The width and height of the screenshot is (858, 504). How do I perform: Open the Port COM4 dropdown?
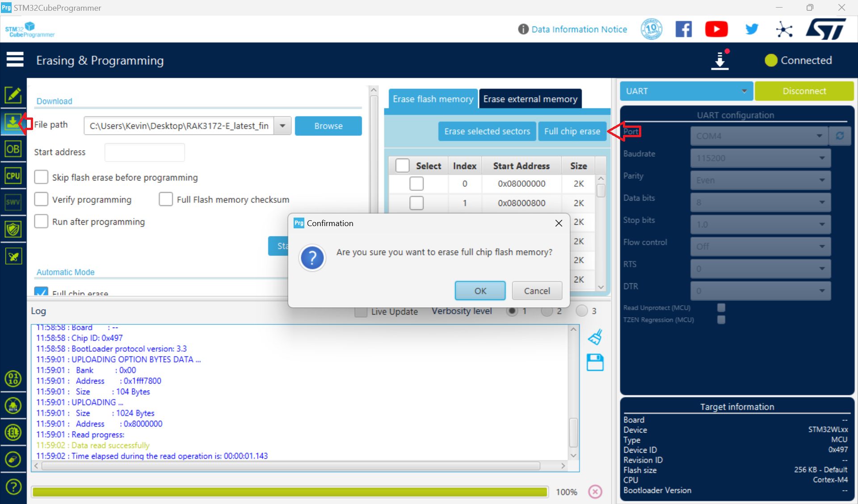tap(760, 135)
